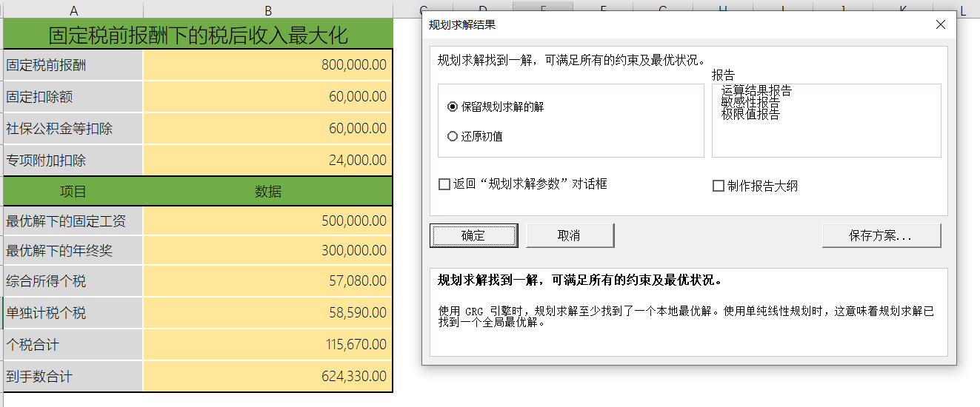Select the cell with value 624,330.00
The image size is (980, 407).
point(268,377)
